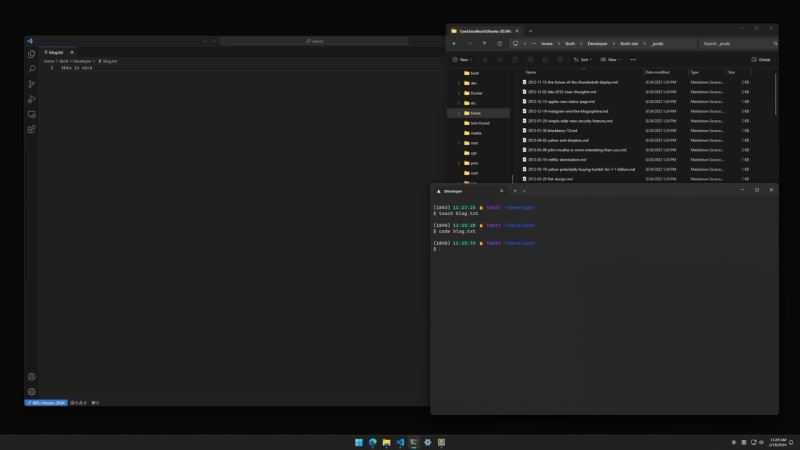Open the VS Code Explorer view
This screenshot has height=450, width=800.
point(32,54)
